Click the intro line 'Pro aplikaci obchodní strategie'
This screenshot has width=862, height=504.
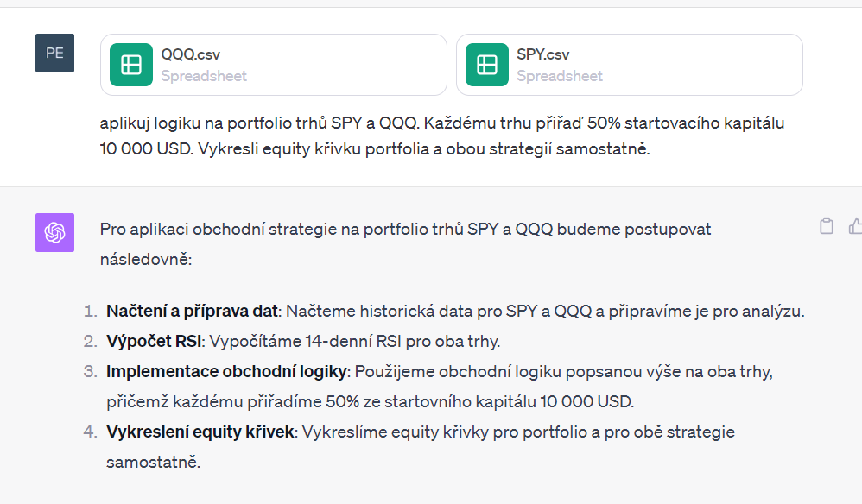(406, 230)
